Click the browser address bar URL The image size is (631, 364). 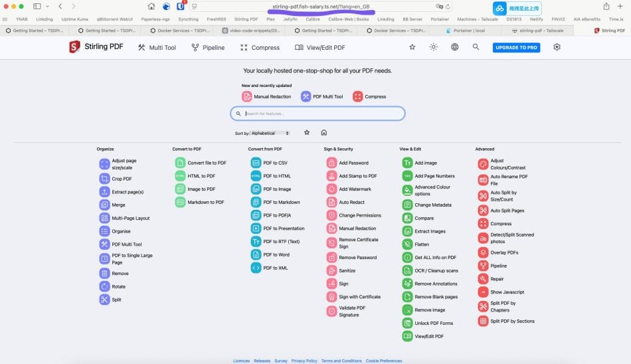point(321,7)
